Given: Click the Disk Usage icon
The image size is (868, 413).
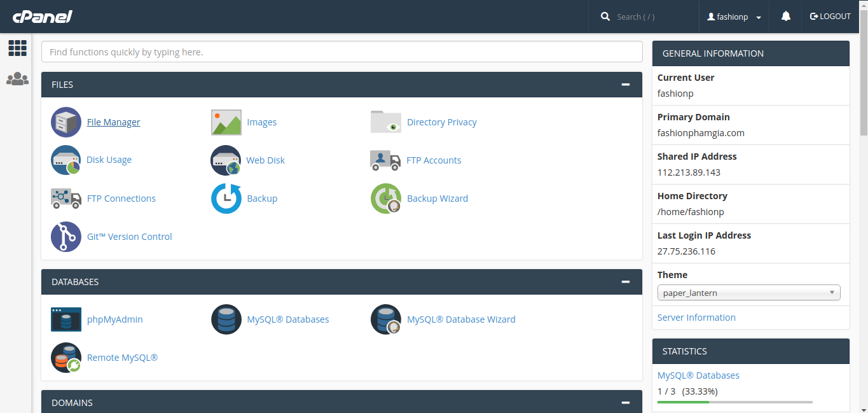Looking at the screenshot, I should (66, 160).
